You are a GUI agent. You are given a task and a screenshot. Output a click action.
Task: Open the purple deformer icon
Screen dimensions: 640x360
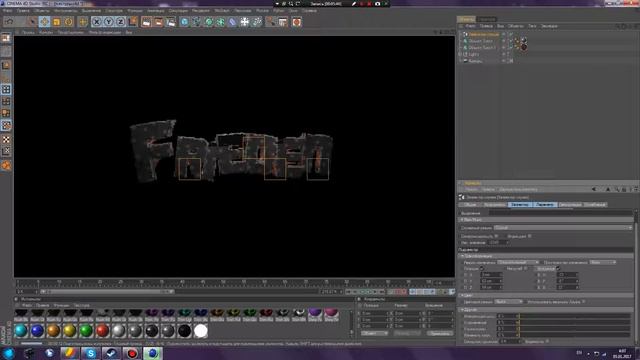pyautogui.click(x=232, y=22)
